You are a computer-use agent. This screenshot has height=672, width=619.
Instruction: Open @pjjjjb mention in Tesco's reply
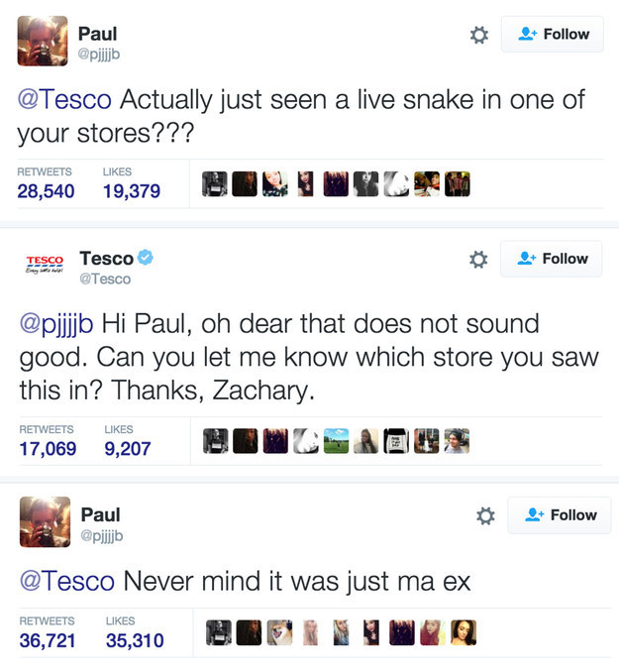tap(56, 325)
